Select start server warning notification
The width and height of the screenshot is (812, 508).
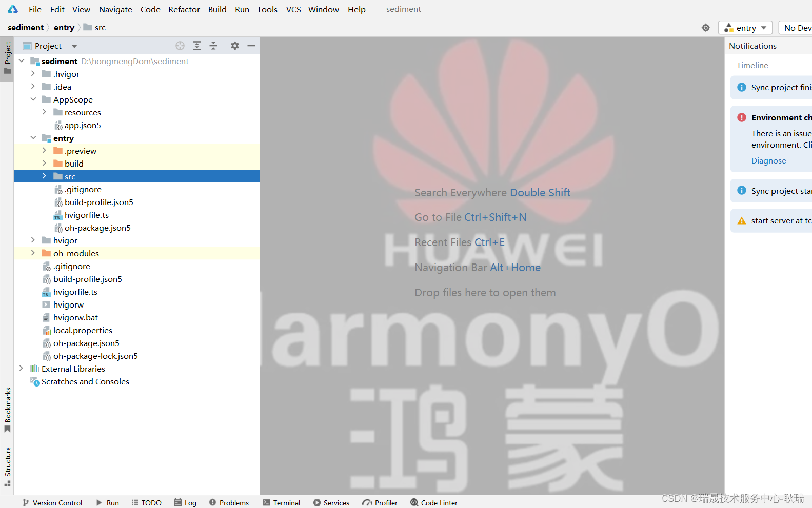pos(771,221)
